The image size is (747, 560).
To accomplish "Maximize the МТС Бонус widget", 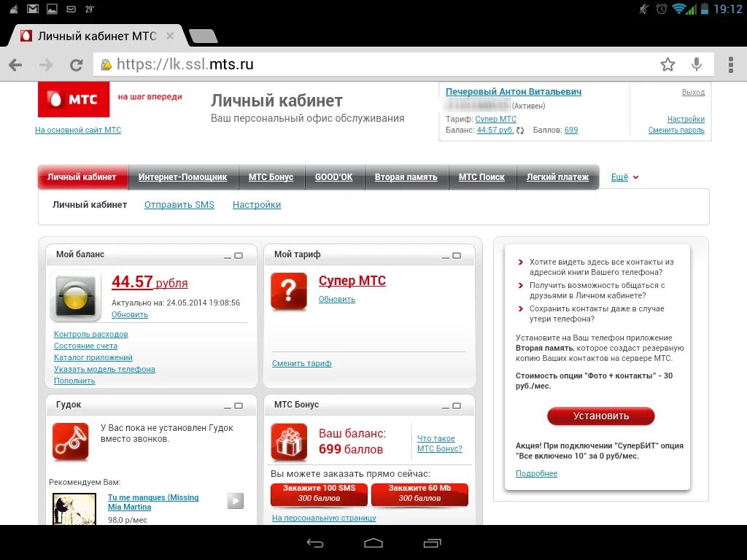I will click(x=457, y=406).
